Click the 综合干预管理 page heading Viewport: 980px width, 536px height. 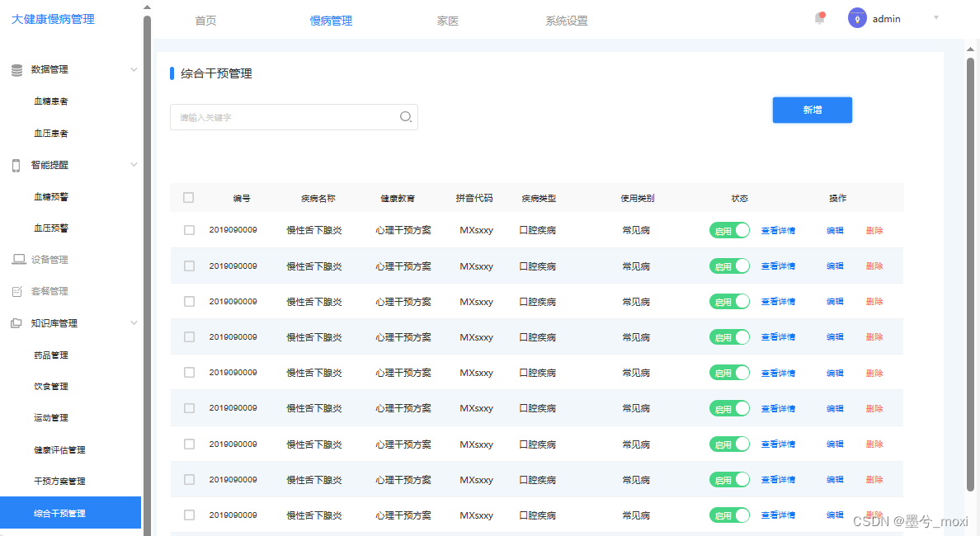pos(216,73)
